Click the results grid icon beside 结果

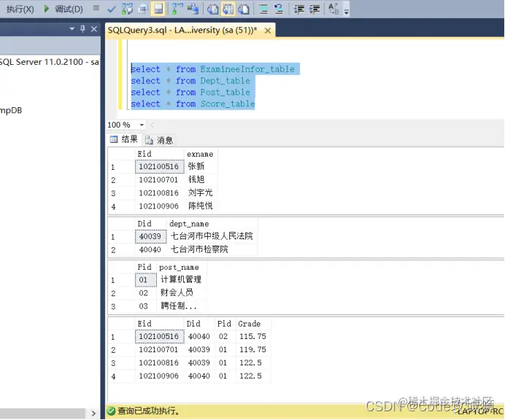coord(114,139)
